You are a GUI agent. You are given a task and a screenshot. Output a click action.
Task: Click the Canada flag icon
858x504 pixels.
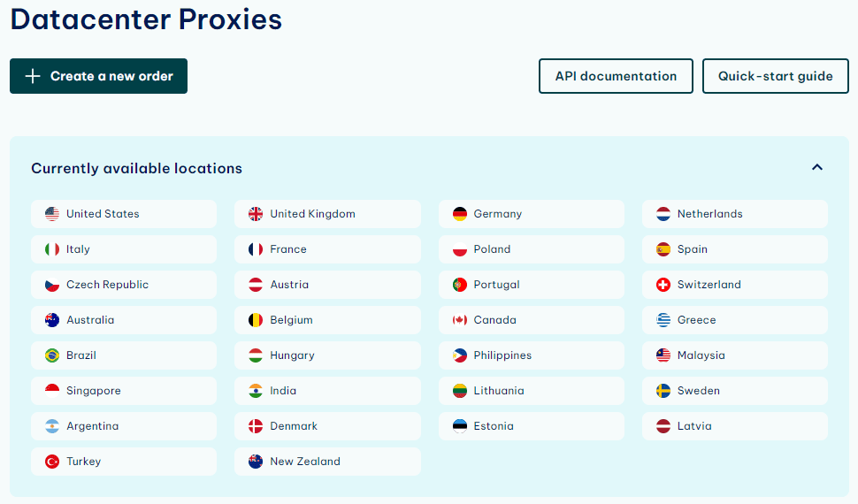pyautogui.click(x=460, y=320)
